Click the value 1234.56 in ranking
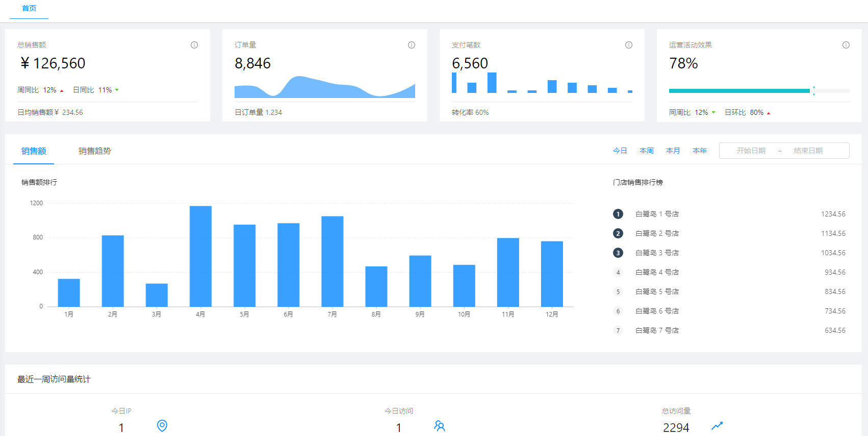The width and height of the screenshot is (868, 436). (x=833, y=214)
